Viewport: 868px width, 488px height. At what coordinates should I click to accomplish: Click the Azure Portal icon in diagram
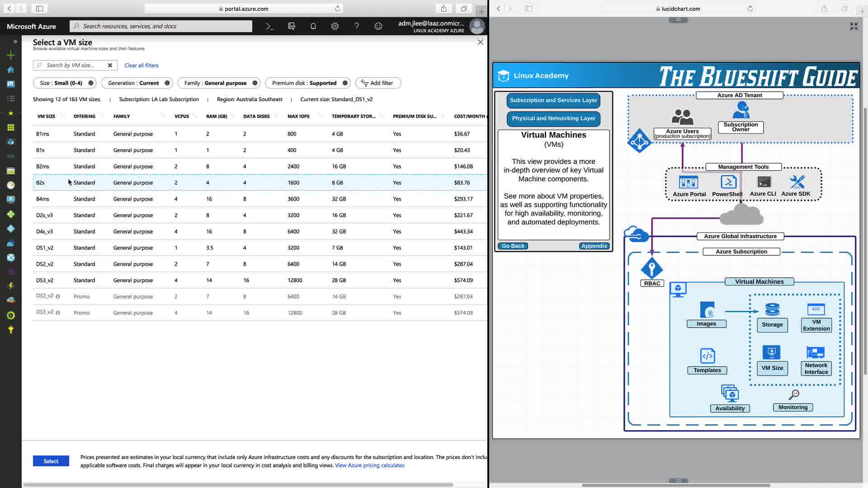(x=689, y=183)
